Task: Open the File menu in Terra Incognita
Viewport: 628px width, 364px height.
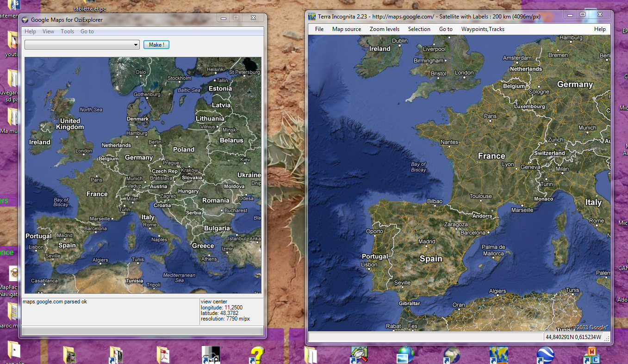Action: [x=319, y=29]
